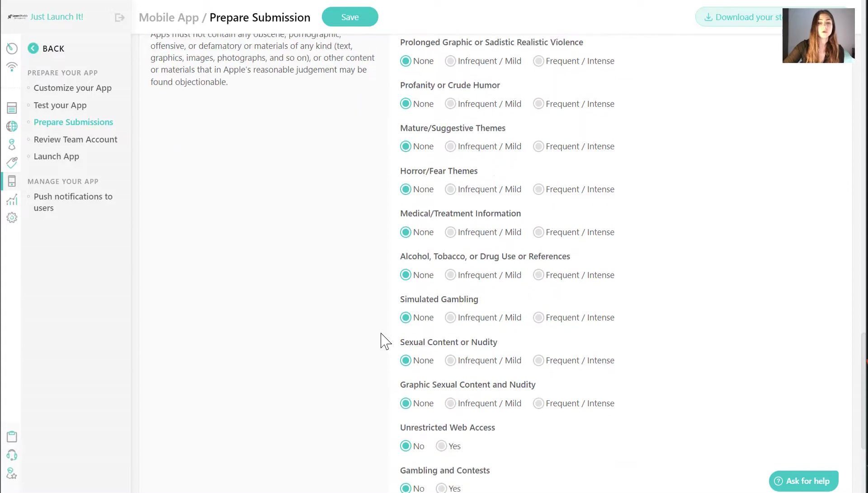Open the dashboard gauge icon in sidebar
Image resolution: width=868 pixels, height=493 pixels.
tap(12, 48)
